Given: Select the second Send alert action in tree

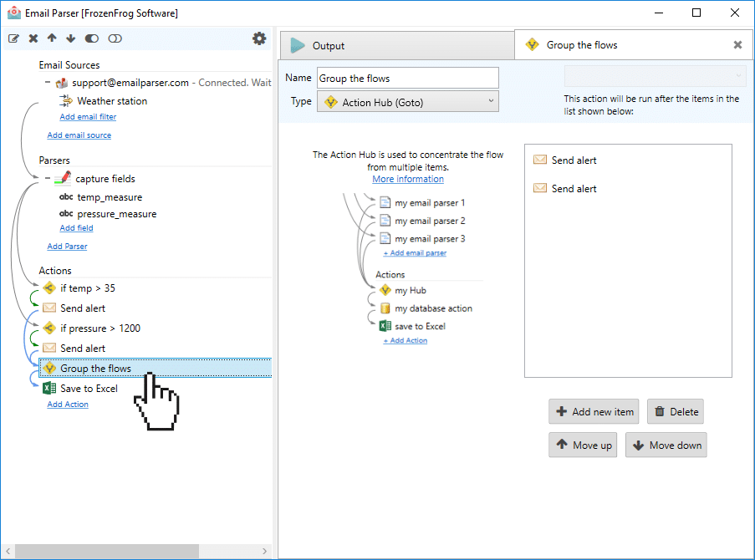Looking at the screenshot, I should (x=82, y=349).
